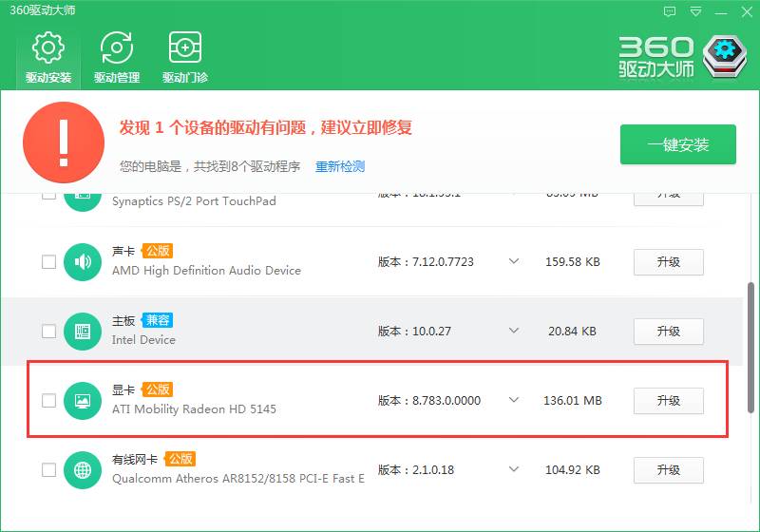The height and width of the screenshot is (532, 760).
Task: Expand version dropdown for 7.12.0.7723
Action: click(x=514, y=261)
